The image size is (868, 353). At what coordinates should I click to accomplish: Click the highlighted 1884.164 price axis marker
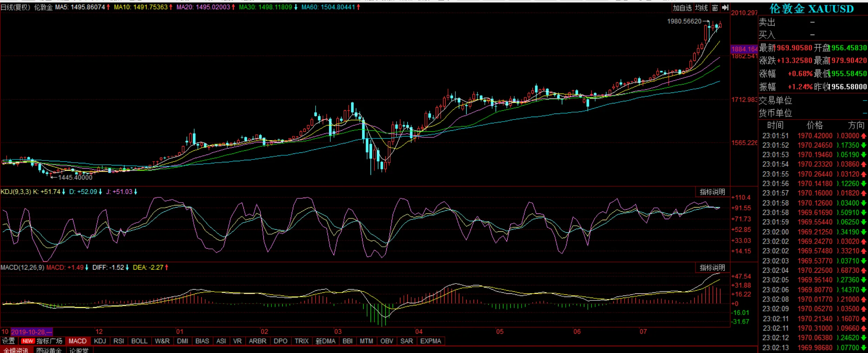(x=744, y=49)
